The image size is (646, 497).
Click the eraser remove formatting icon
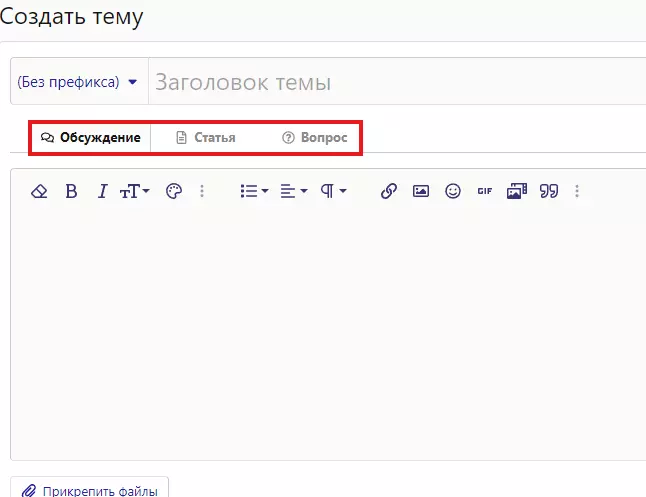click(39, 191)
